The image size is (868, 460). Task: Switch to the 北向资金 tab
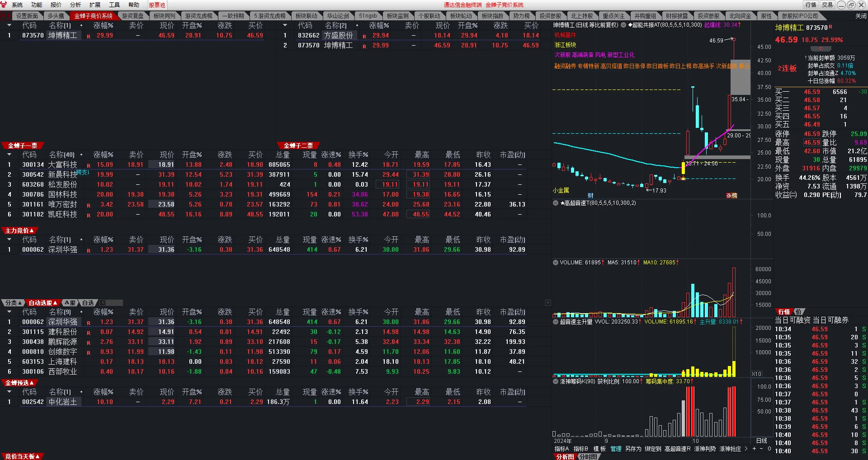tap(740, 16)
